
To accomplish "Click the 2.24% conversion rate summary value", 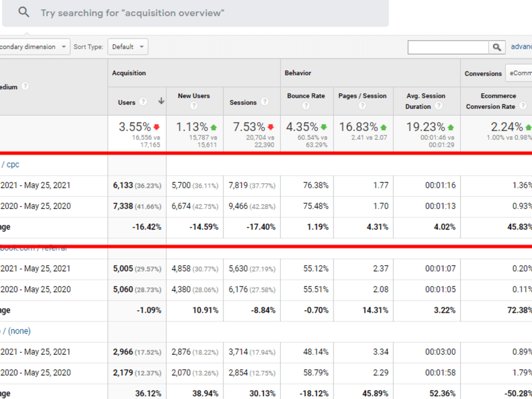I will [507, 127].
